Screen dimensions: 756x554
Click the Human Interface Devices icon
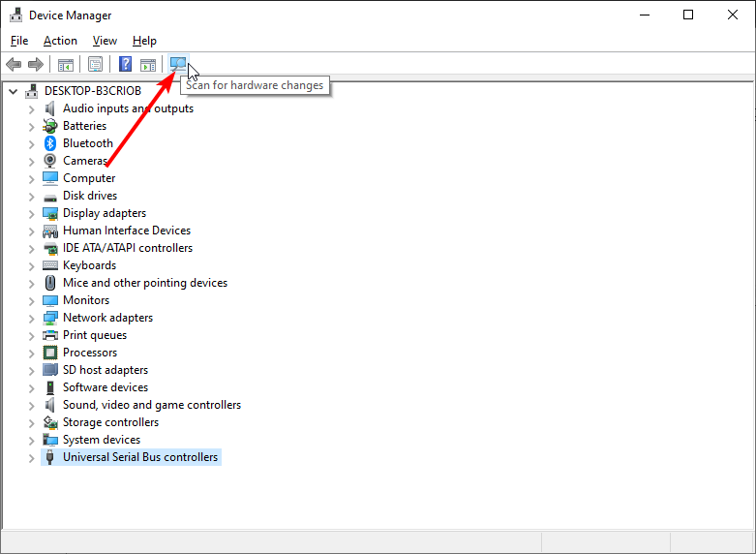(x=50, y=231)
